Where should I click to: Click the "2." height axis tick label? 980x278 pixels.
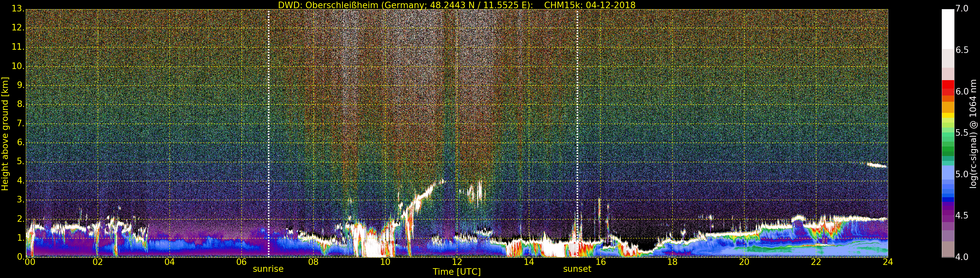[x=21, y=218]
